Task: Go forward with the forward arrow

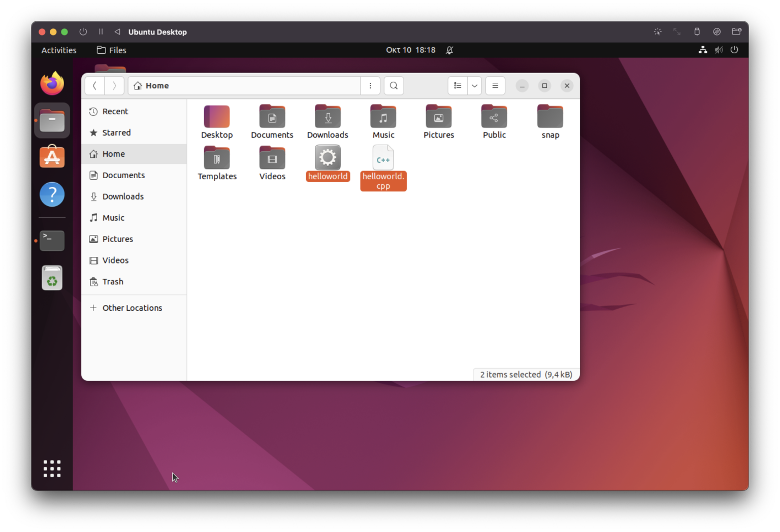Action: tap(114, 86)
